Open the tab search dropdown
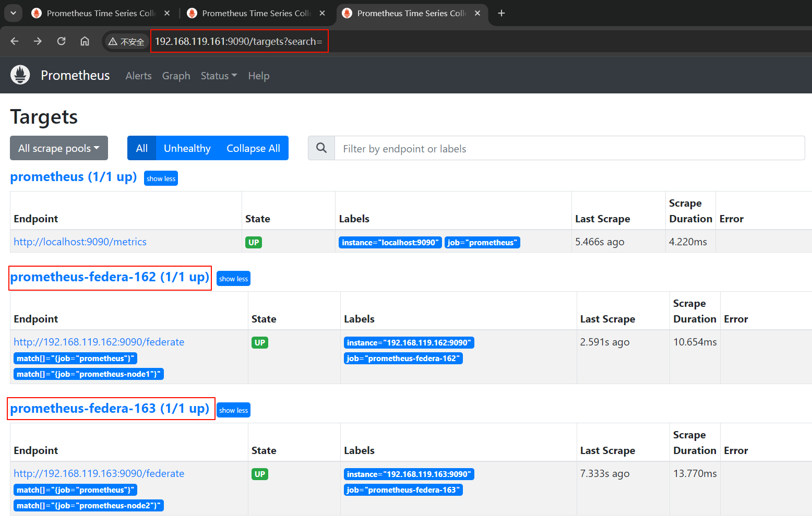The height and width of the screenshot is (525, 812). pyautogui.click(x=13, y=13)
